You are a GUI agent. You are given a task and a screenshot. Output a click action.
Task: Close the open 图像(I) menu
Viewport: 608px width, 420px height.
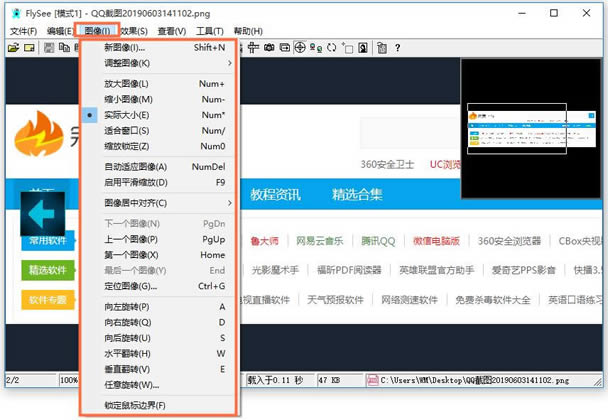pyautogui.click(x=97, y=31)
